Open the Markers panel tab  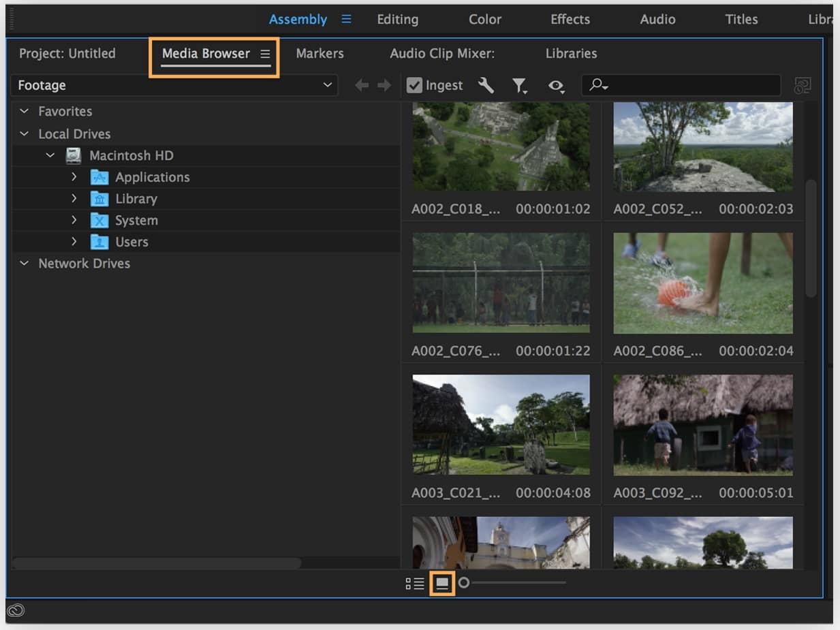pyautogui.click(x=320, y=53)
